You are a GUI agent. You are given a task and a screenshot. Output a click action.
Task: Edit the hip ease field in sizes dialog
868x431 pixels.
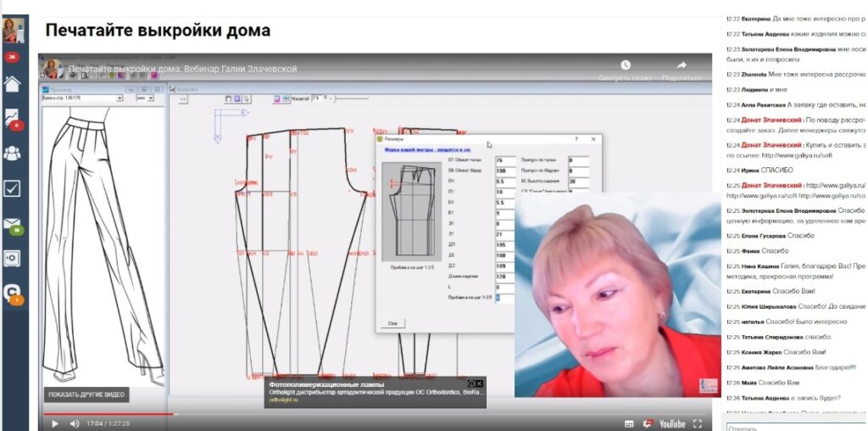click(x=578, y=171)
